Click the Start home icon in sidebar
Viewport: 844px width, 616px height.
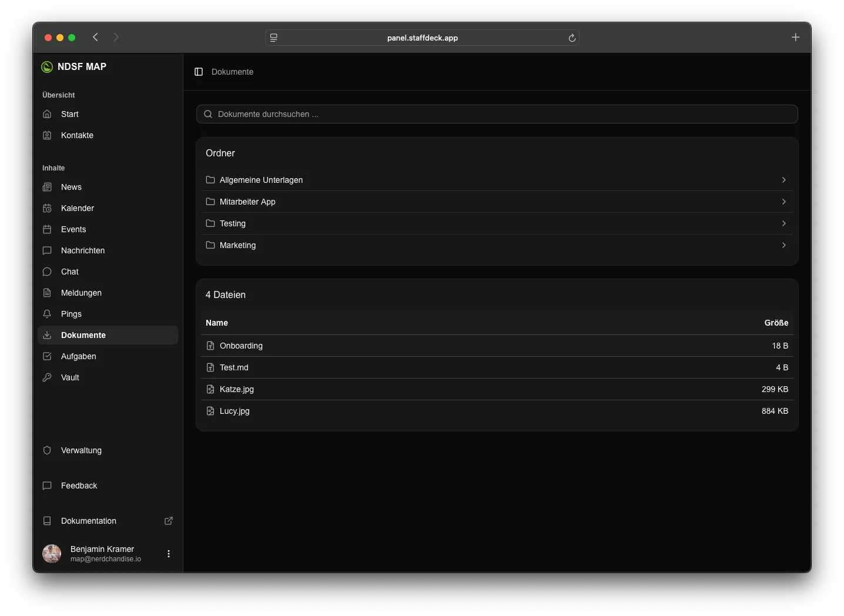tap(47, 114)
